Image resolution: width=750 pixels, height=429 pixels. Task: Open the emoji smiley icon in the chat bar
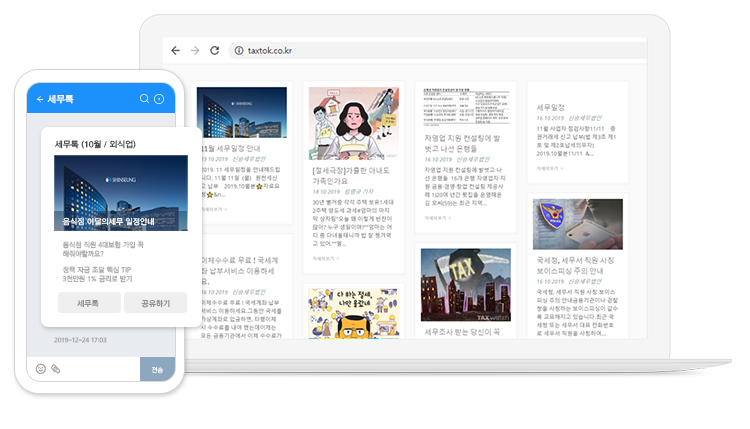point(41,369)
